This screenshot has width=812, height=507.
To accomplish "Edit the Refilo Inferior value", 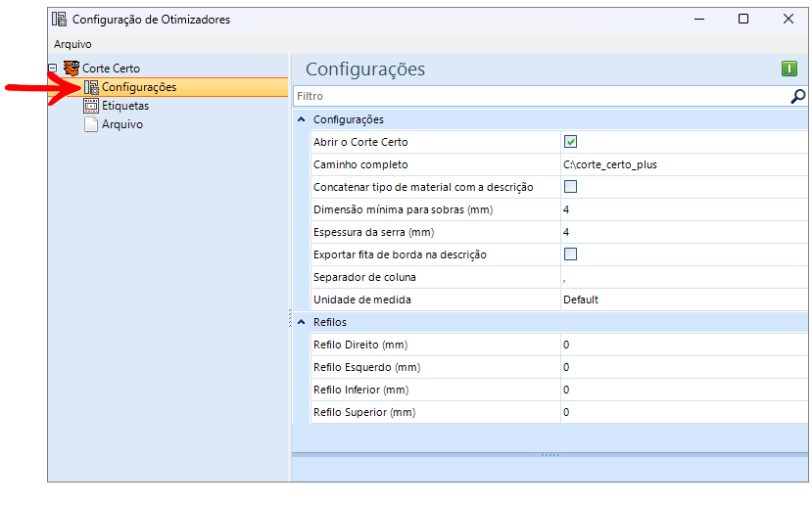I will (x=684, y=390).
